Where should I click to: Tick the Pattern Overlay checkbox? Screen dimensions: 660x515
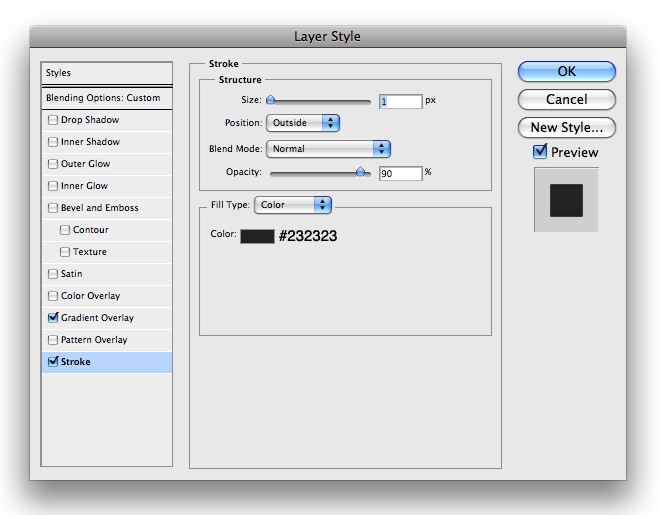pos(53,340)
